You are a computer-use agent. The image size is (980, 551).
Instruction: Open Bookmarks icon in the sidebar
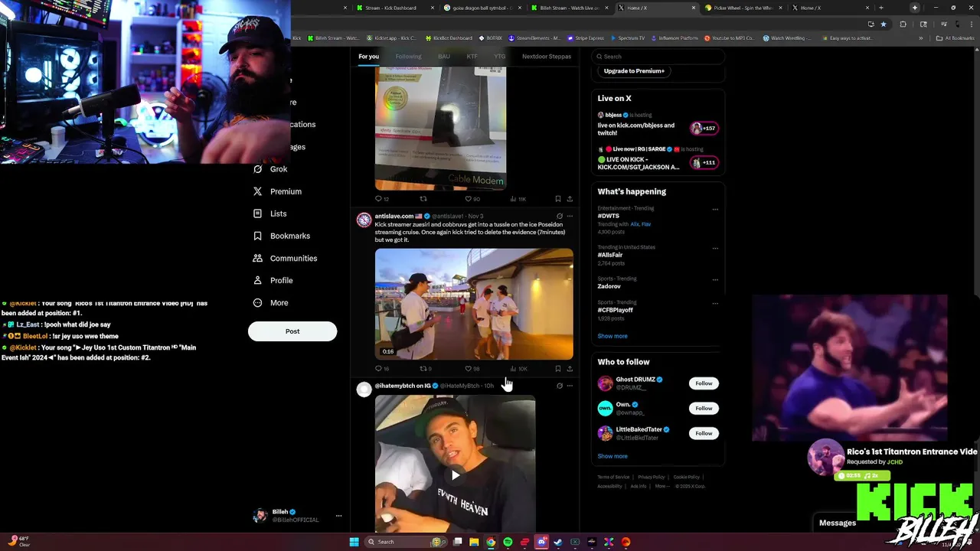tap(257, 236)
